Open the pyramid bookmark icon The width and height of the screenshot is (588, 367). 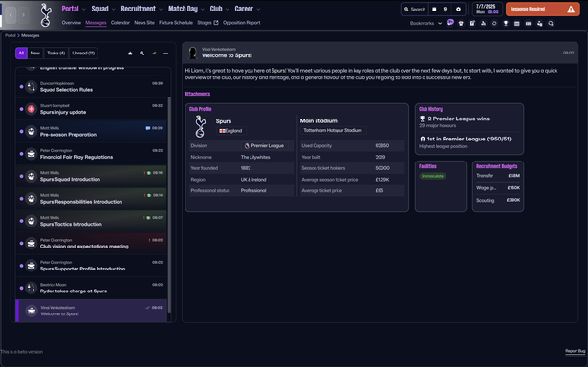tap(484, 23)
